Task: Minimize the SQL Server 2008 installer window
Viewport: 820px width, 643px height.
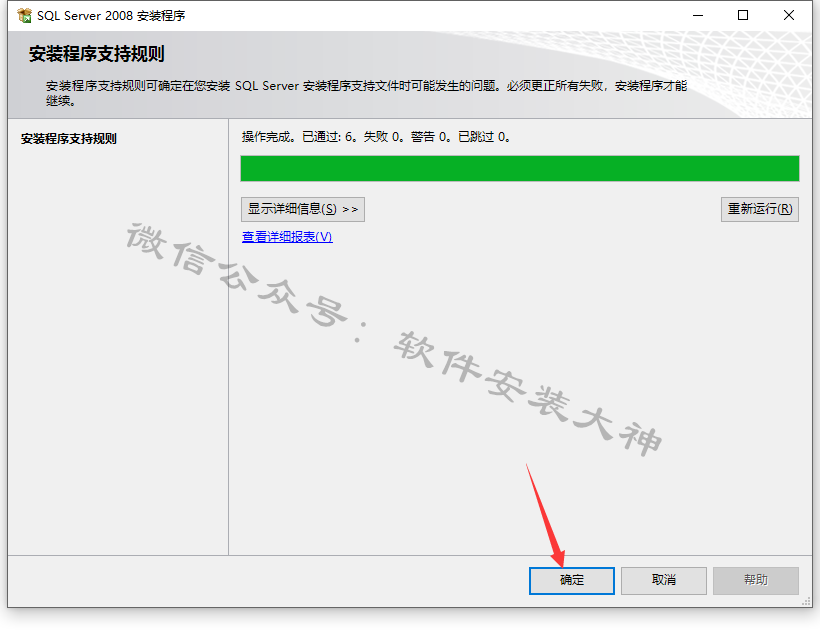Action: coord(698,16)
